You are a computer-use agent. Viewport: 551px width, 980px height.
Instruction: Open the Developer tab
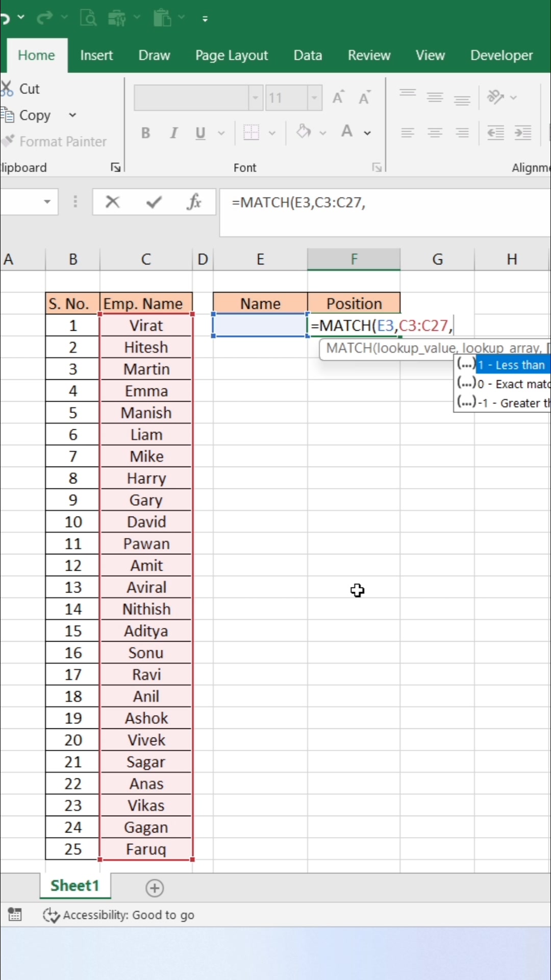tap(502, 55)
